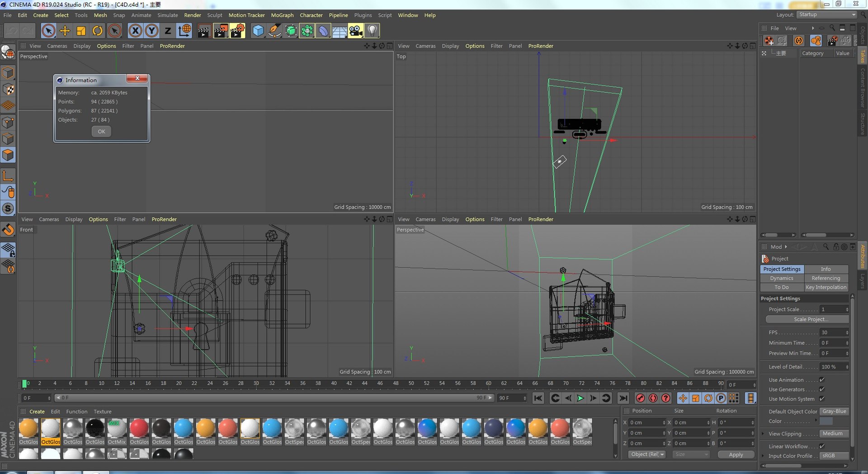Open material manager Create menu

[x=37, y=412]
